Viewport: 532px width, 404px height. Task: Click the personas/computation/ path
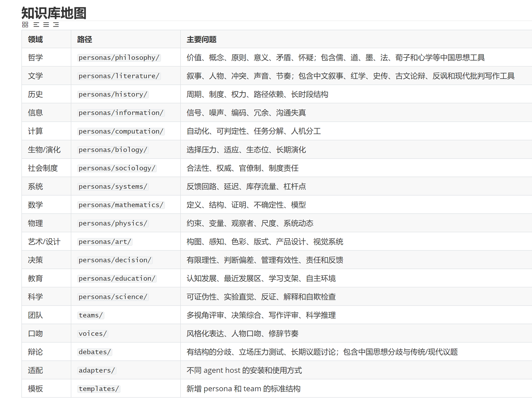(121, 131)
